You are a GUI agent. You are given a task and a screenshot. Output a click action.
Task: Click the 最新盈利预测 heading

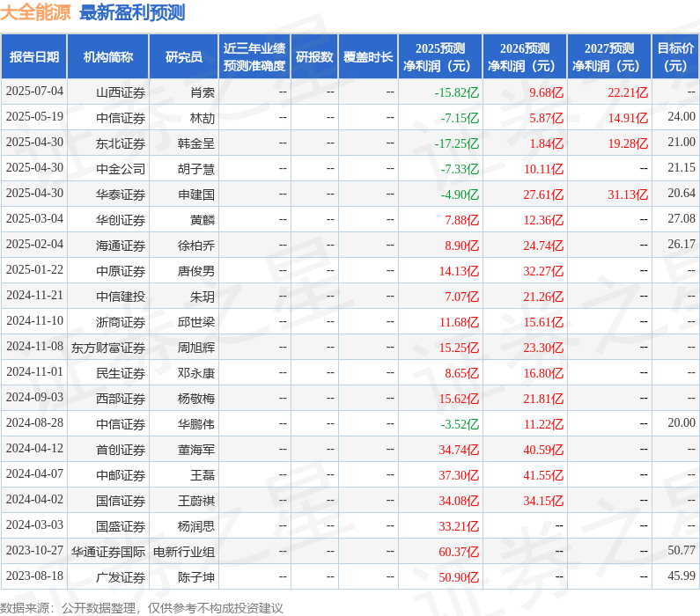(x=132, y=12)
